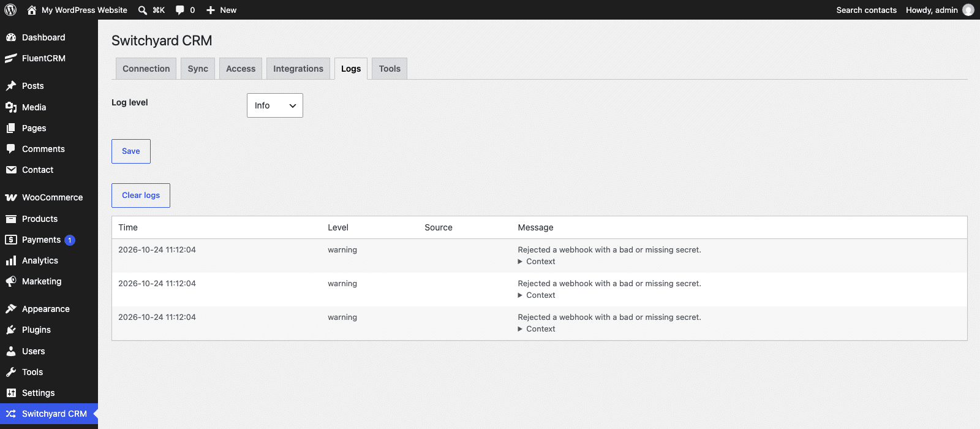The image size is (980, 429).
Task: Click the Contact envelope icon
Action: tap(11, 170)
